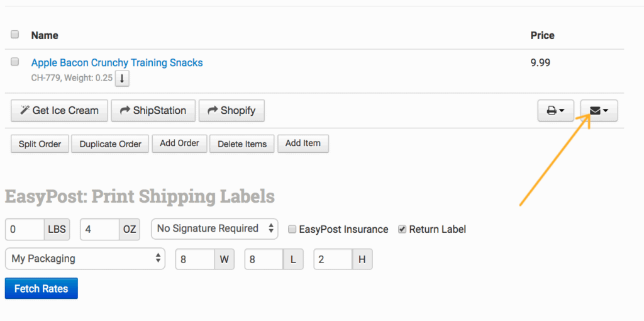Click Split Order
644x321 pixels.
40,144
